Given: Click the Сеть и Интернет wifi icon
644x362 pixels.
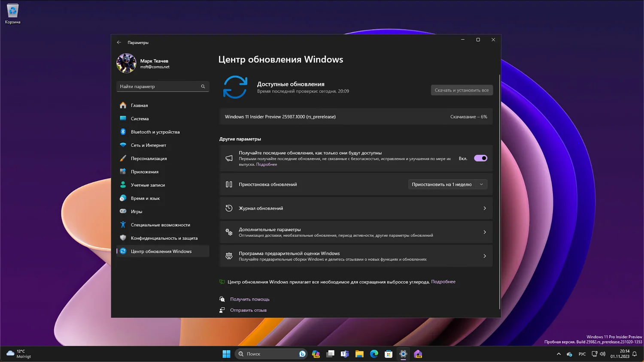Looking at the screenshot, I should tap(123, 145).
